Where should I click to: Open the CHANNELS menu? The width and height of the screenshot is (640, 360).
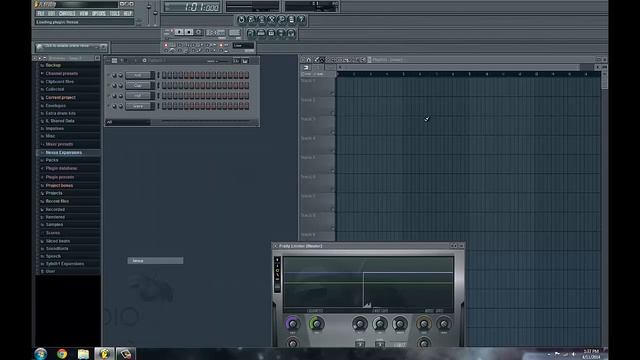(x=67, y=13)
